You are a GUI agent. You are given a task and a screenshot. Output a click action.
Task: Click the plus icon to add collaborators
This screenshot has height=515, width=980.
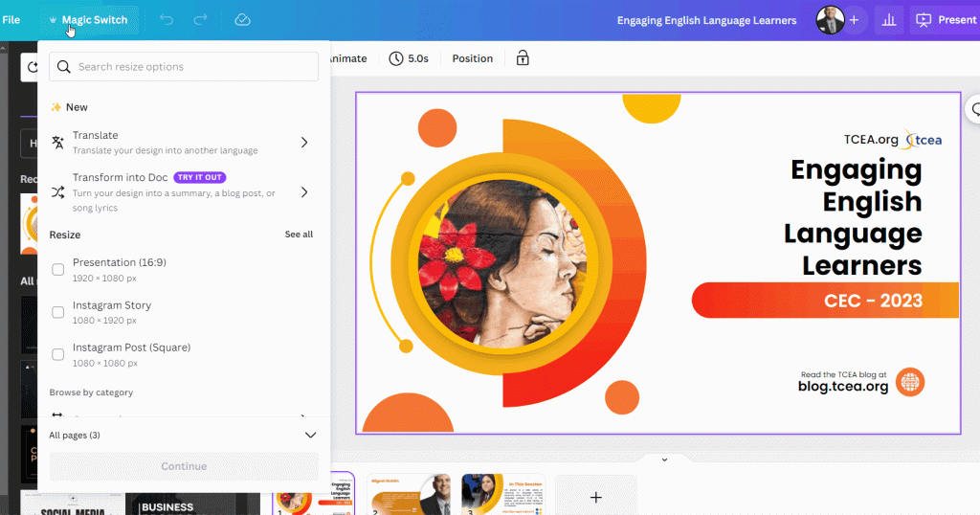854,20
